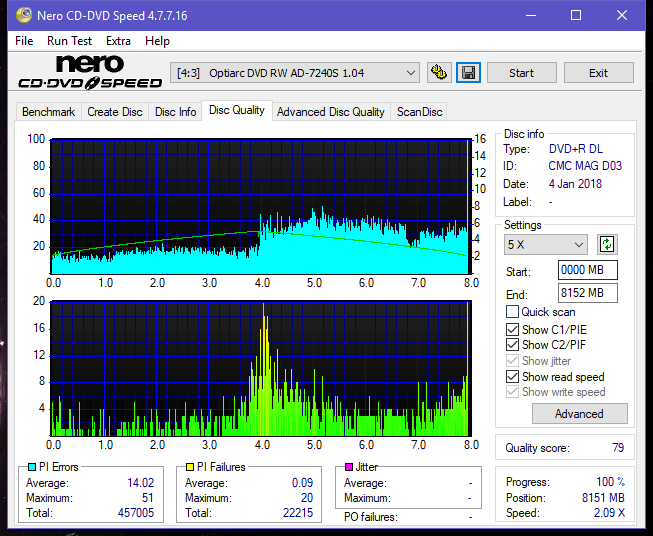The image size is (653, 536).
Task: Click PI Errors maximum value 51
Action: click(x=148, y=498)
